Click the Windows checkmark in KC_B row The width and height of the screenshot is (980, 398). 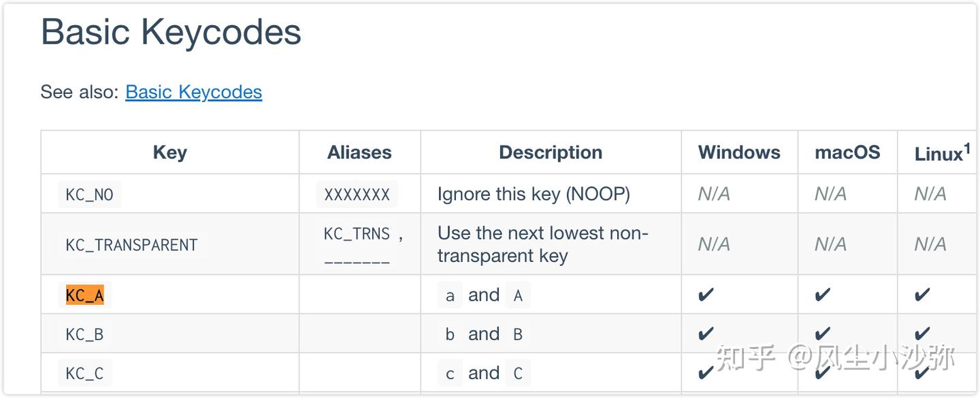pos(706,334)
